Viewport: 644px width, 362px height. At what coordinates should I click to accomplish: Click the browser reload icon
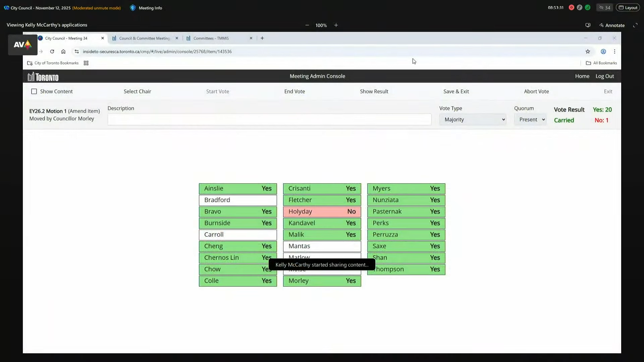52,51
